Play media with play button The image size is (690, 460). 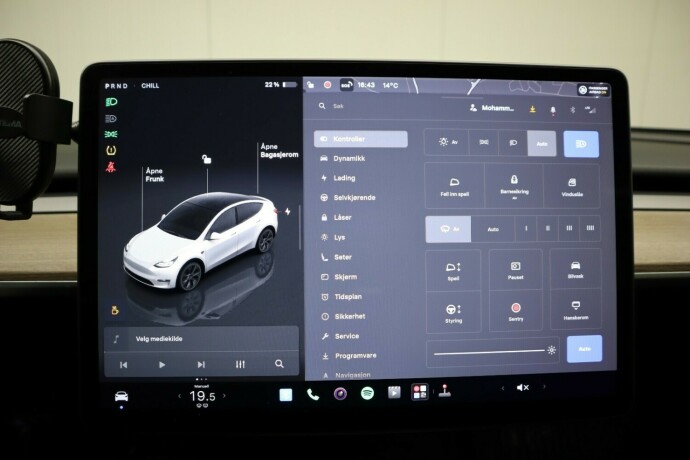pyautogui.click(x=162, y=364)
